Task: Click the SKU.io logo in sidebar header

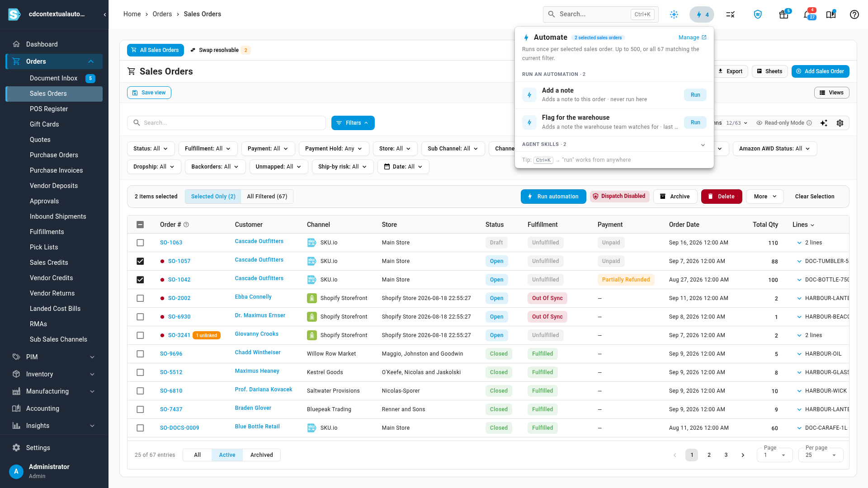Action: (14, 14)
